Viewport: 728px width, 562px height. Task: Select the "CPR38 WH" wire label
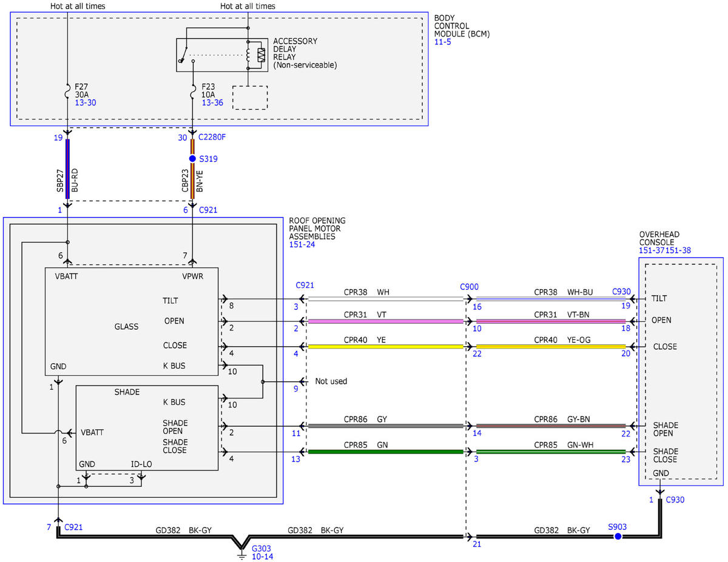pos(366,292)
